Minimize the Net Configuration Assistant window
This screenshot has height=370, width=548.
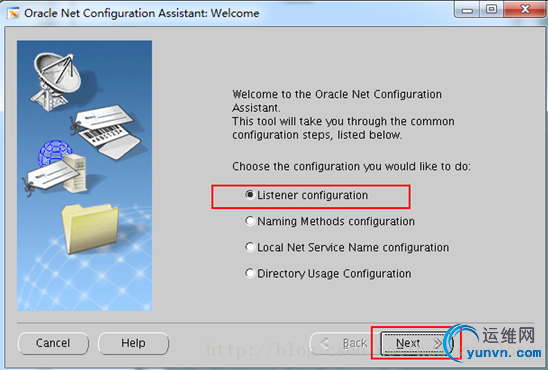coord(467,9)
